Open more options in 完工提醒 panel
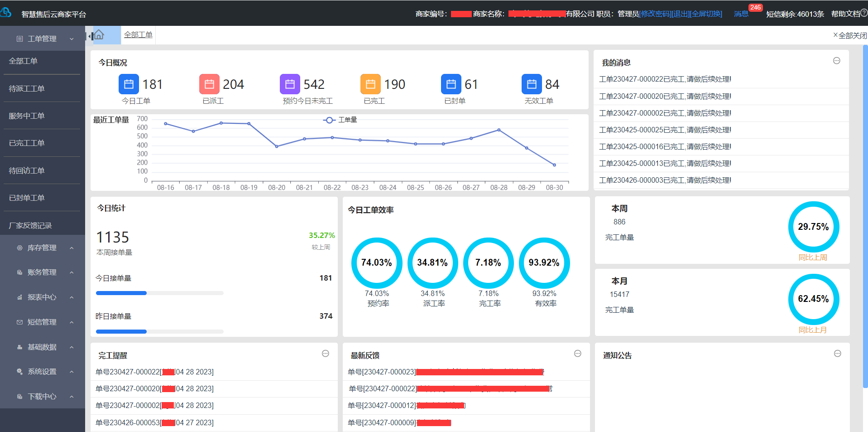 [325, 354]
